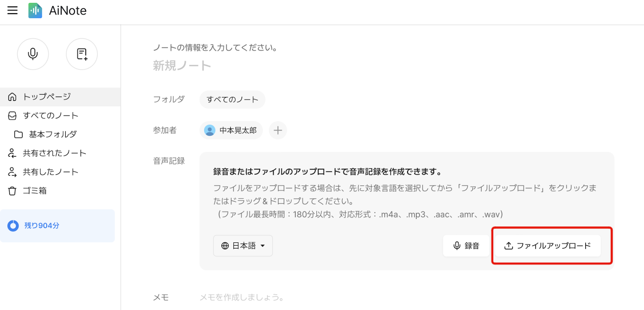
Task: Open the ゴミ箱 trash
Action: (x=60, y=191)
